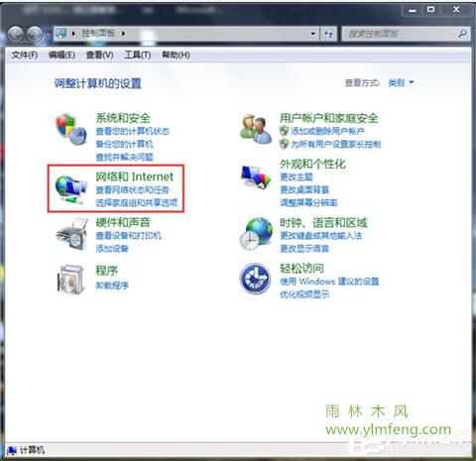Open the Clock, Language and Region globe icon
This screenshot has width=476, height=461.
pos(256,234)
